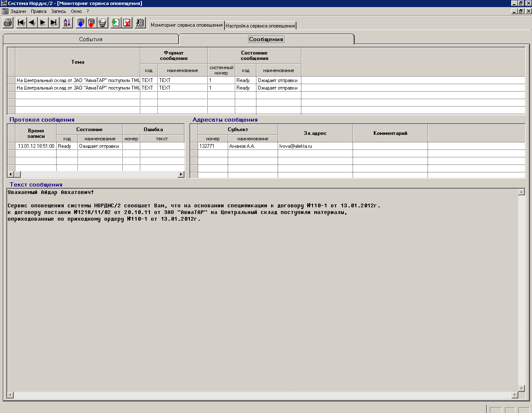Click the A-Я sort icon
Image resolution: width=532 pixels, height=413 pixels.
(x=67, y=23)
